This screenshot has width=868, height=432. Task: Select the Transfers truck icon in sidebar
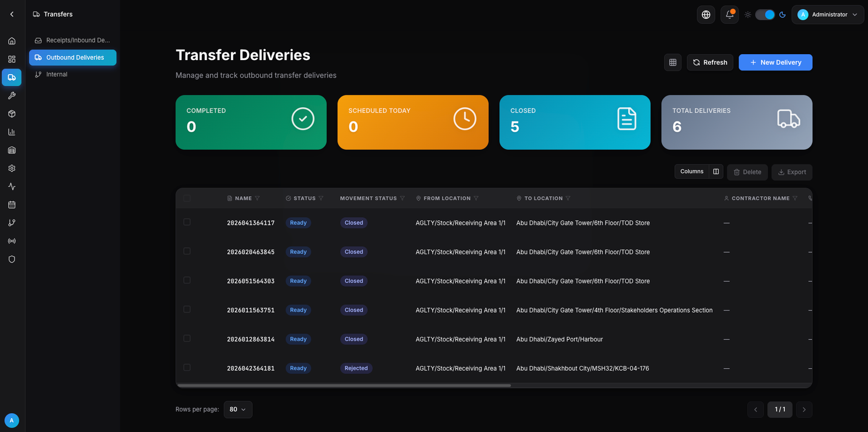pyautogui.click(x=12, y=78)
